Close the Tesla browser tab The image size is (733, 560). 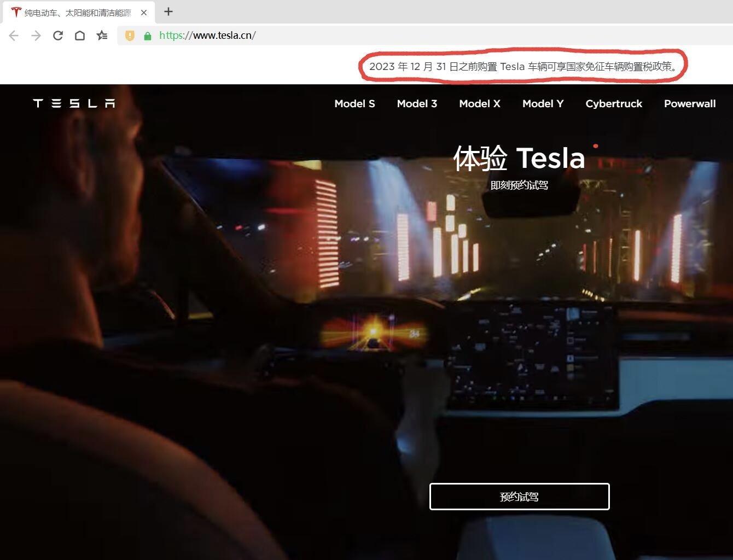pos(144,12)
